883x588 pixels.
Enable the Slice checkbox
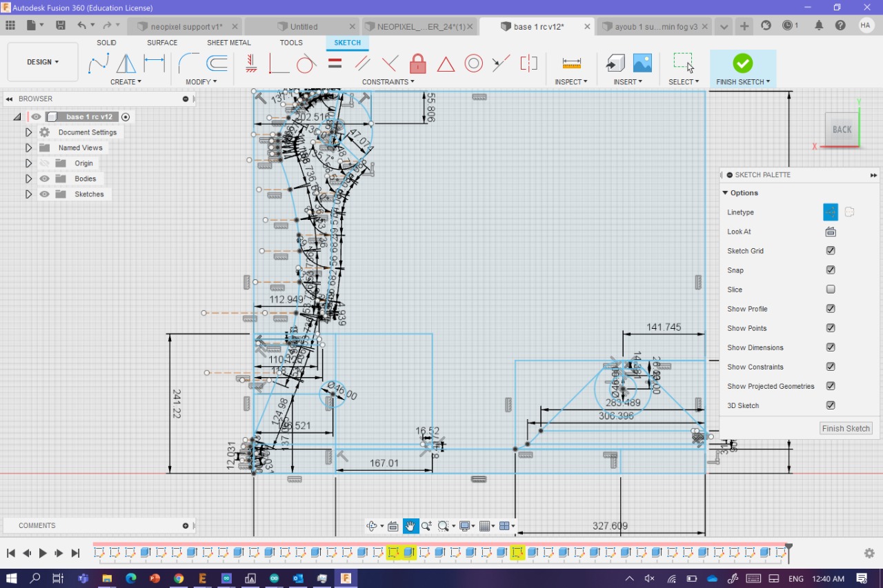pyautogui.click(x=831, y=290)
